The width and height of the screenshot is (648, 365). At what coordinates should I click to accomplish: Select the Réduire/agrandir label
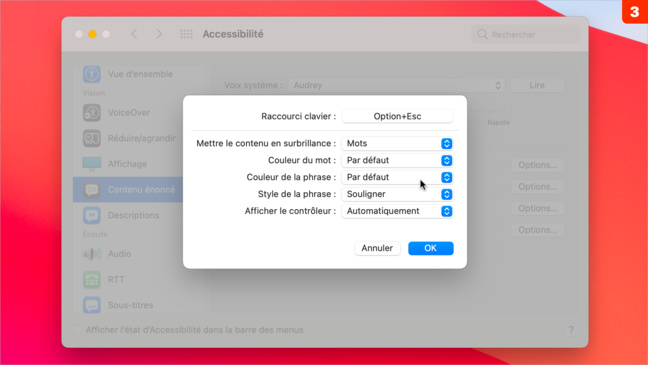[141, 138]
